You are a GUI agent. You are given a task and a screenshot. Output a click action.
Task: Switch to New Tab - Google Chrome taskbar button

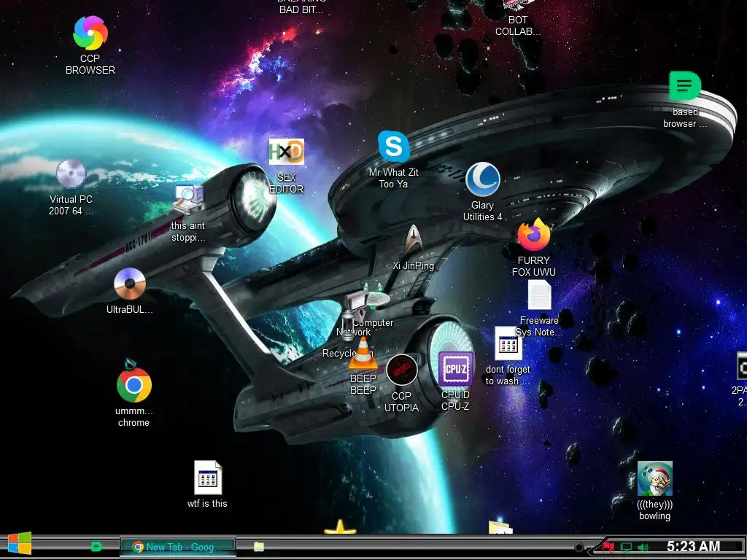(178, 547)
